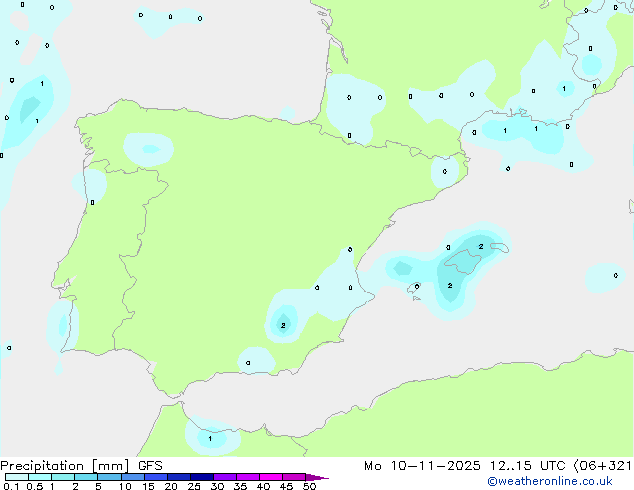
Task: Click the '50' legend label
Action: pos(309,486)
